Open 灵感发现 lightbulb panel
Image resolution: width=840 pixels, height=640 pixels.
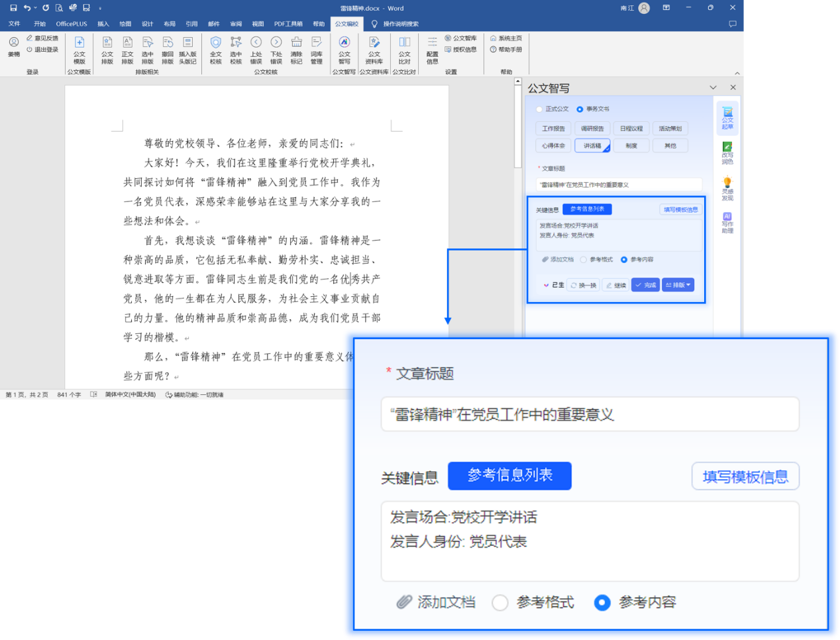pyautogui.click(x=727, y=189)
